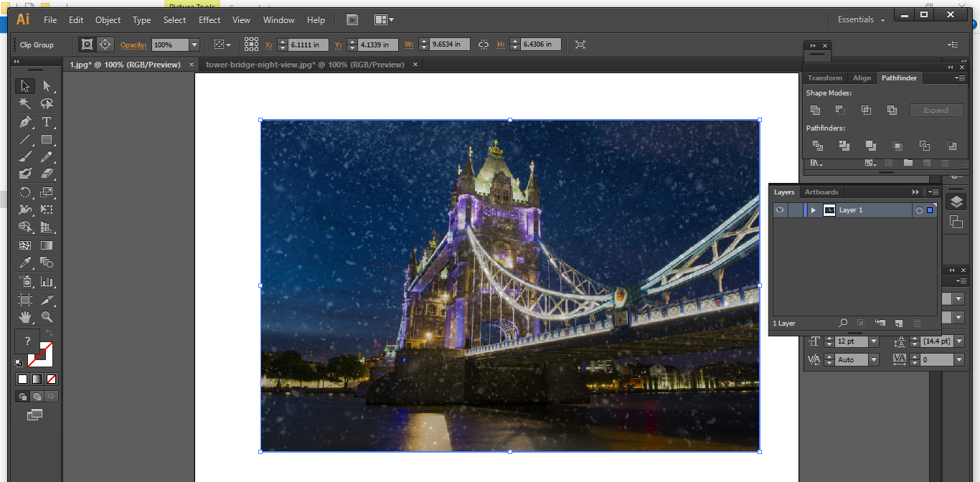Expand Layer 1 using its disclosure triangle

813,209
